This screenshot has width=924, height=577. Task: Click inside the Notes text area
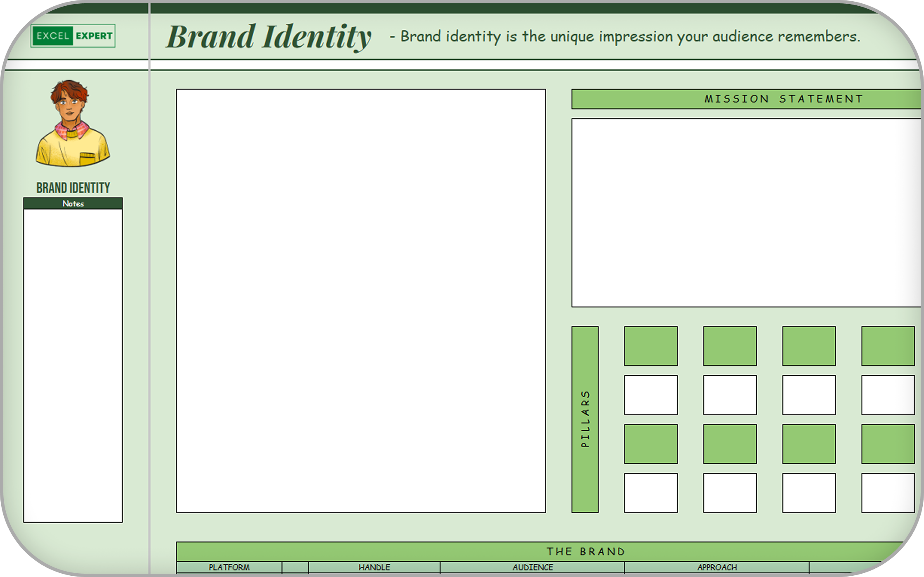73,365
